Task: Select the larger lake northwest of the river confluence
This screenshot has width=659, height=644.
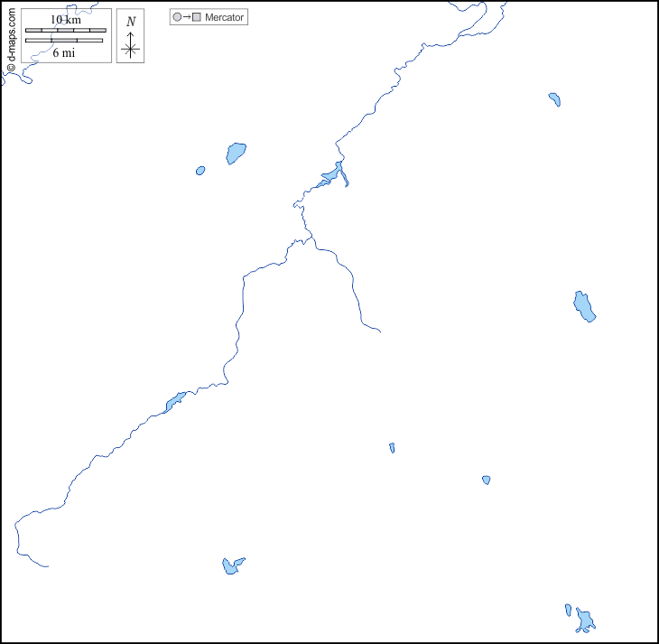Action: click(x=236, y=153)
